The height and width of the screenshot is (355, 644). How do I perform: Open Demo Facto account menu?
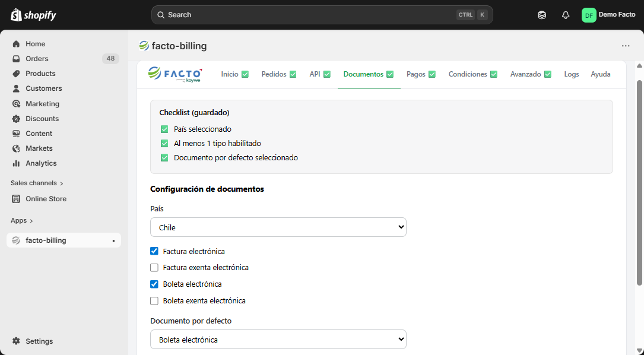point(608,15)
